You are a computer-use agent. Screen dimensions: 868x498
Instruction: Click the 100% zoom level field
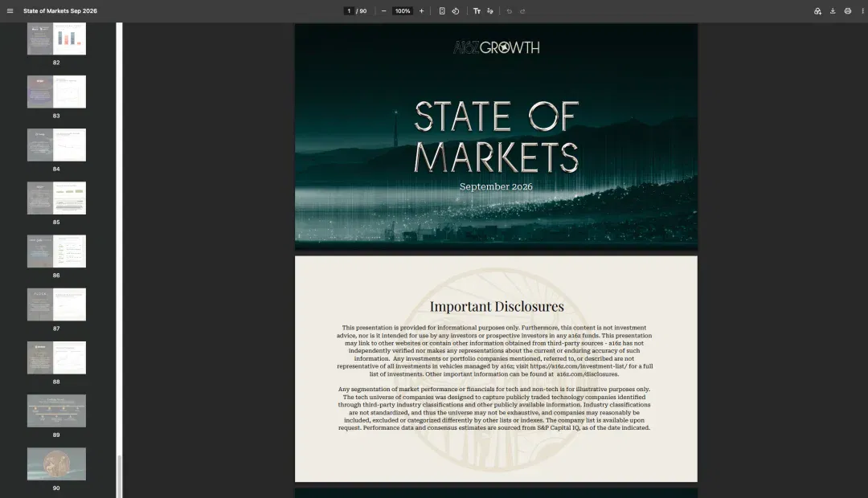pyautogui.click(x=403, y=11)
